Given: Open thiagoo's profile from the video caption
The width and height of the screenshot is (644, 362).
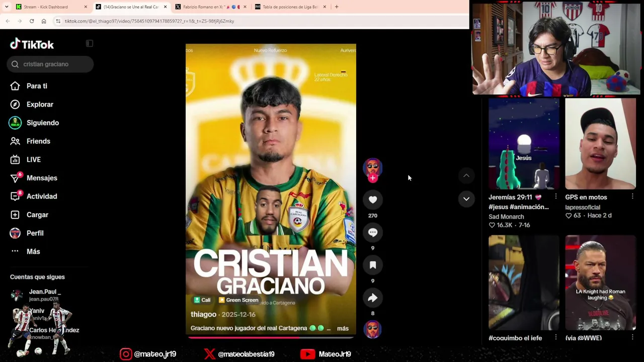Looking at the screenshot, I should [203, 314].
